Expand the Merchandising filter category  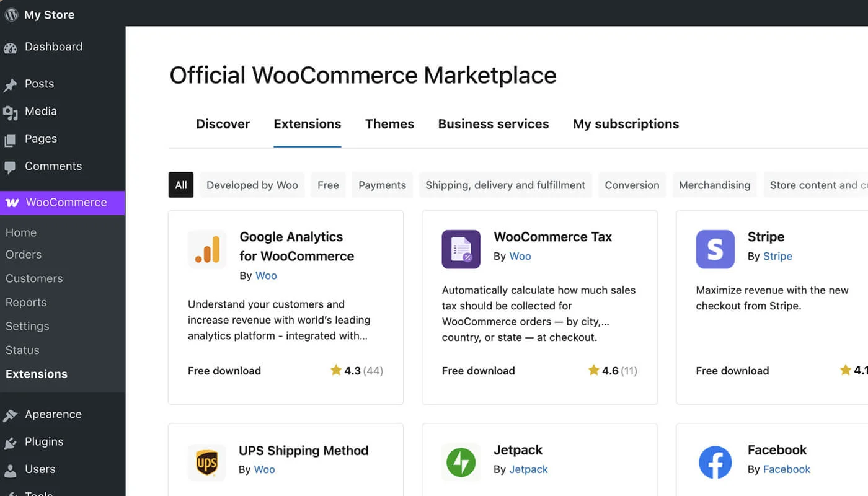tap(714, 185)
